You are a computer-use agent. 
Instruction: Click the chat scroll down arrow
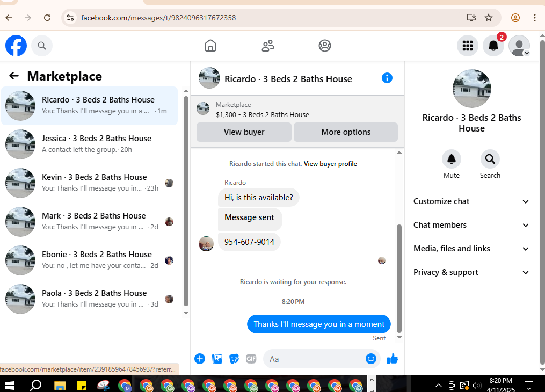pos(399,337)
